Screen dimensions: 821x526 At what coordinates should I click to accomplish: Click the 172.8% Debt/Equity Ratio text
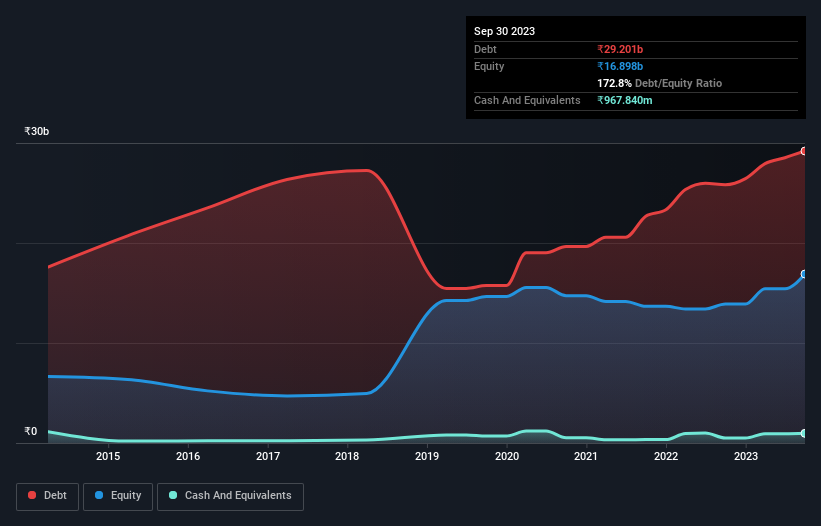[x=659, y=83]
